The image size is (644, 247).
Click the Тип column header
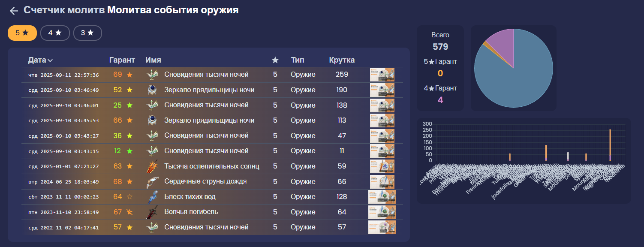coord(298,60)
